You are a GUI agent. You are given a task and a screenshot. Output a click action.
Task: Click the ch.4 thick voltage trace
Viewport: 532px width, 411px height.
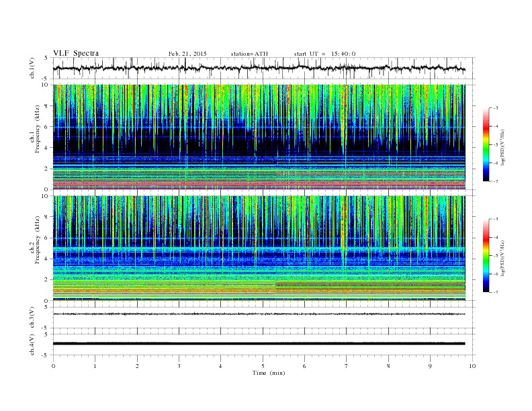(x=259, y=344)
